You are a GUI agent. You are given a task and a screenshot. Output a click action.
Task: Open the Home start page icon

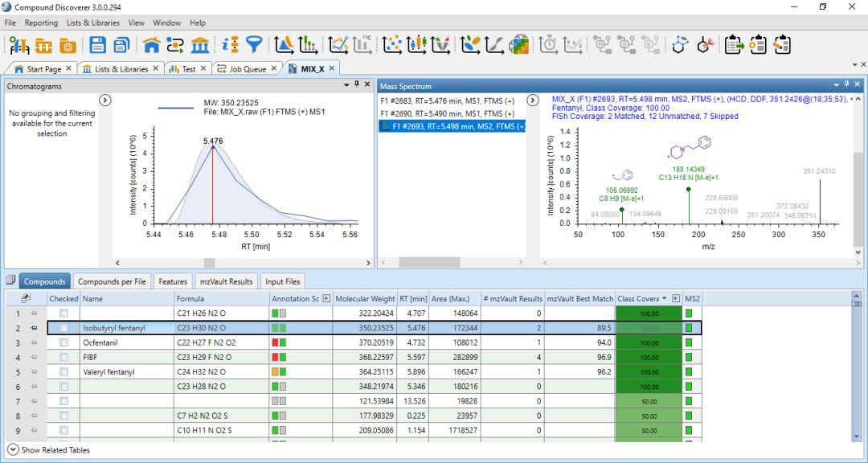152,45
